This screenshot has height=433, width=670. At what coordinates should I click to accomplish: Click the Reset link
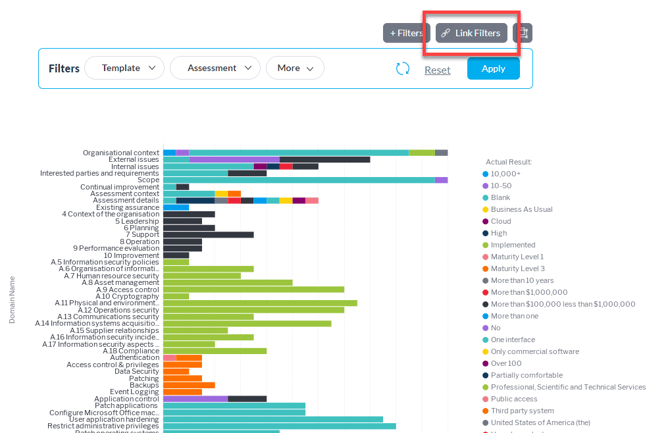tap(437, 70)
